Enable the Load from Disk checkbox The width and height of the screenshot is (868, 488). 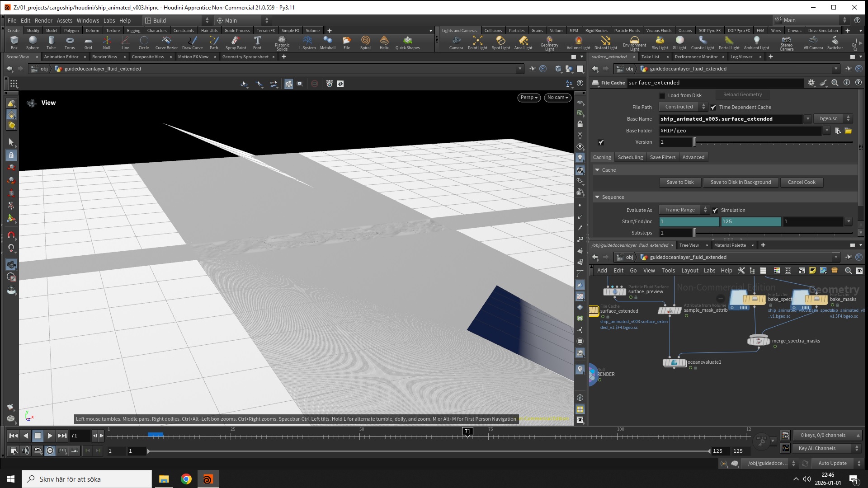pos(662,95)
